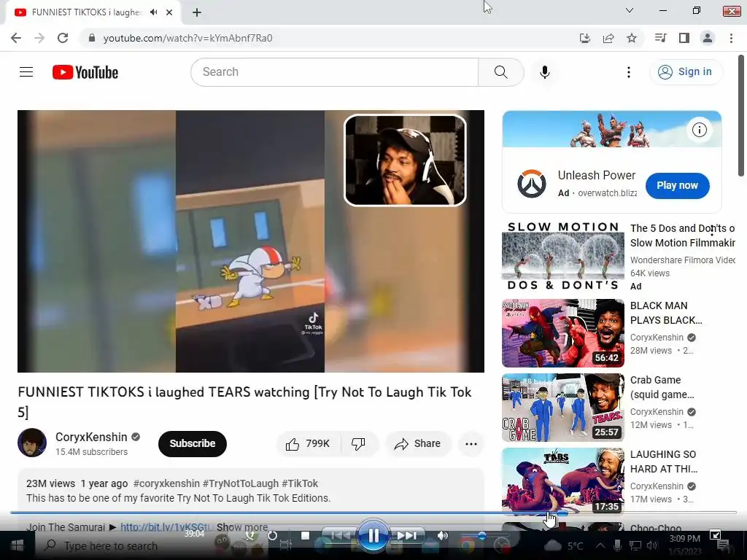Click the Crab Game video title

pyautogui.click(x=662, y=387)
